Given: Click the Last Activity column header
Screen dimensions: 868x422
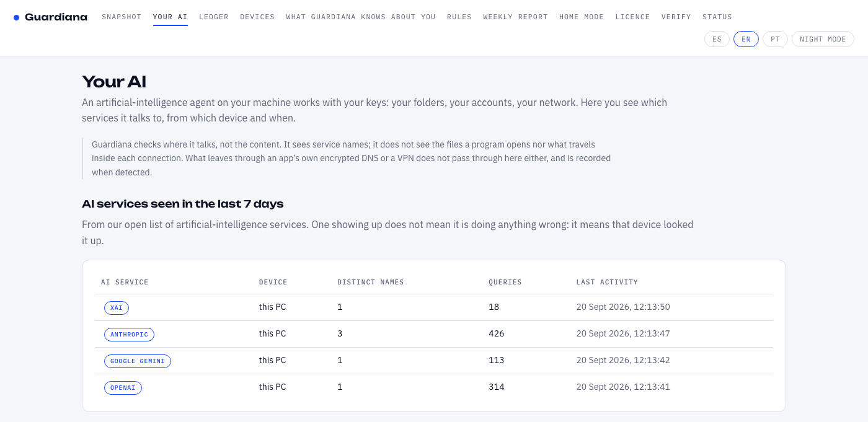Looking at the screenshot, I should coord(607,282).
